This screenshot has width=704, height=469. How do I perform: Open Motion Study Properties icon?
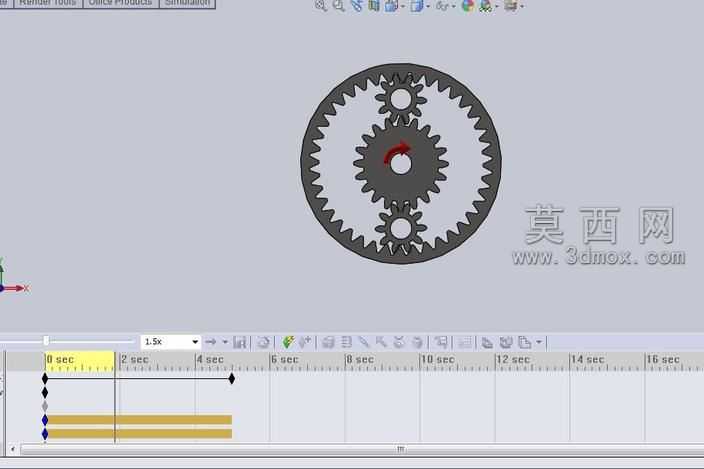click(465, 342)
